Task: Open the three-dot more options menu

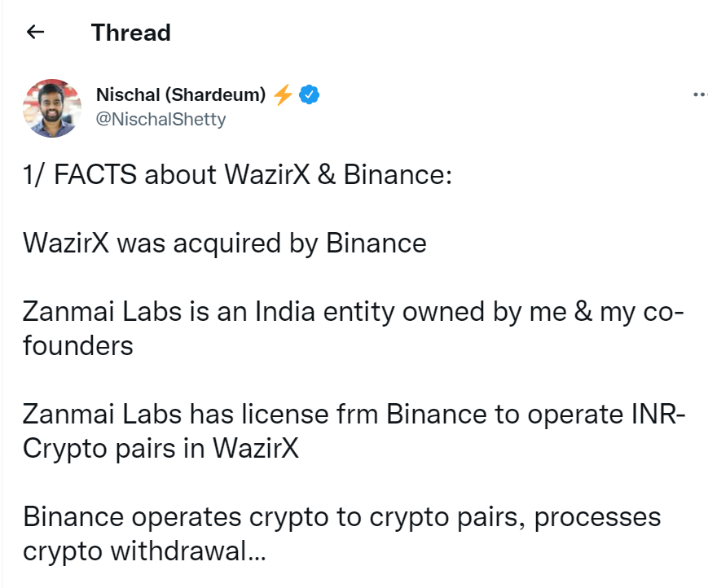Action: [x=701, y=94]
